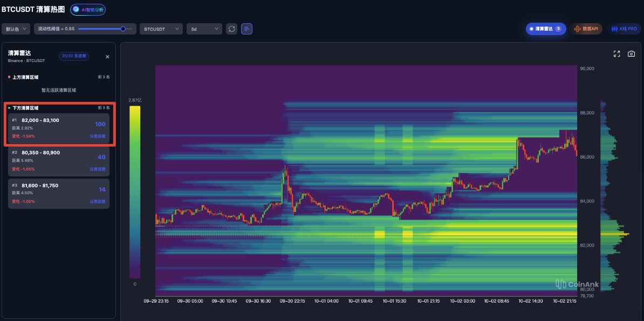Click 设置提醒 on the 82,000 - 83,100 card
This screenshot has height=321, width=644.
click(98, 136)
